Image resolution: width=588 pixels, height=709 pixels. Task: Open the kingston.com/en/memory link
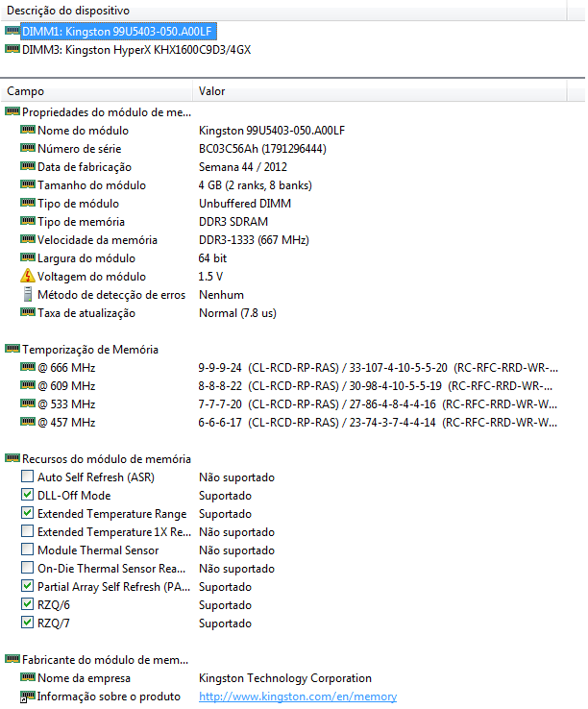tap(298, 697)
